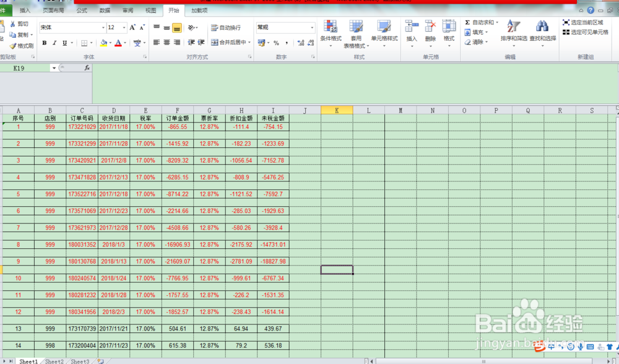Image resolution: width=619 pixels, height=364 pixels.
Task: Open the alignment (对齐方式) dialog launcher
Action: (249, 57)
